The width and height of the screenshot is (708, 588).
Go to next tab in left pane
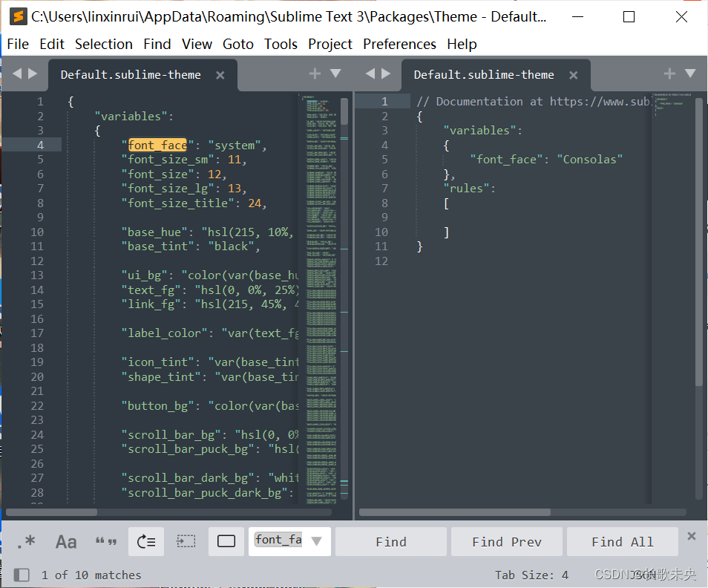coord(33,73)
